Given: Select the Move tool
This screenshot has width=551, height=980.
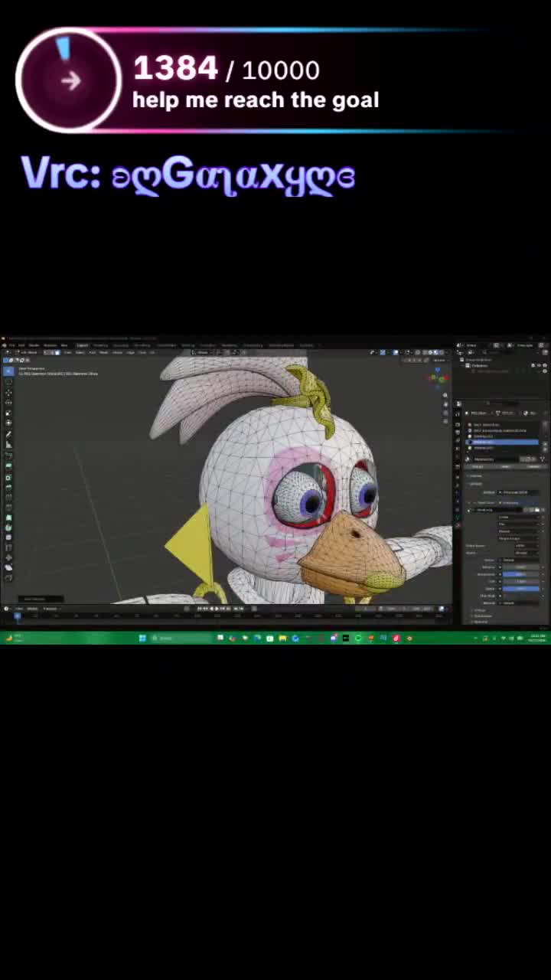Looking at the screenshot, I should [x=8, y=393].
